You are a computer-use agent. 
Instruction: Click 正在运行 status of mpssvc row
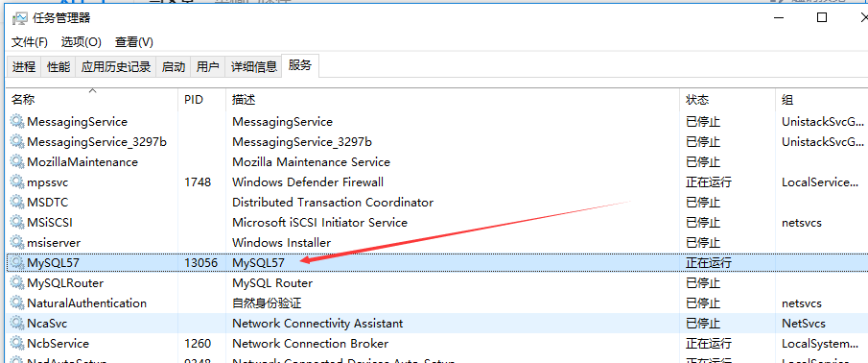point(709,181)
